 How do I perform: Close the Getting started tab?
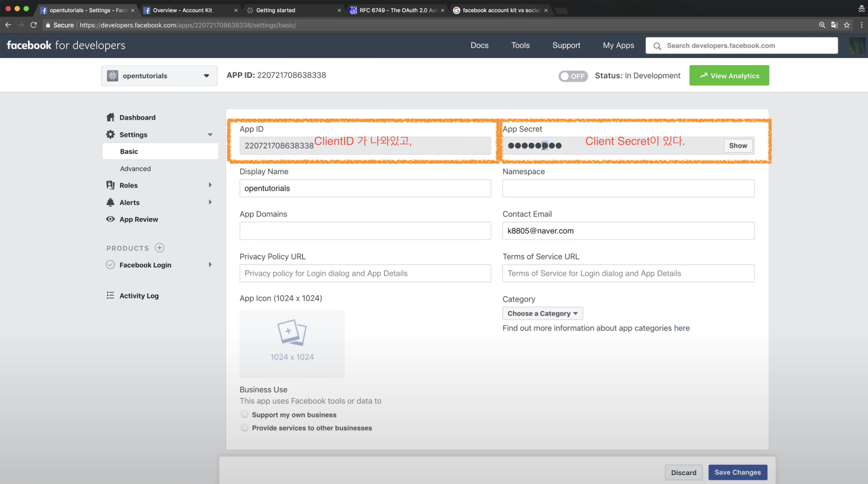[x=339, y=10]
